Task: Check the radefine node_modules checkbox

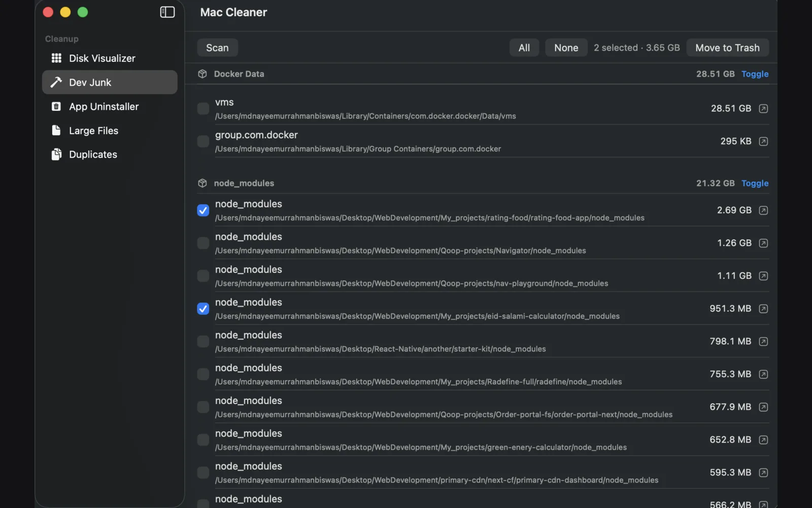Action: pos(203,374)
